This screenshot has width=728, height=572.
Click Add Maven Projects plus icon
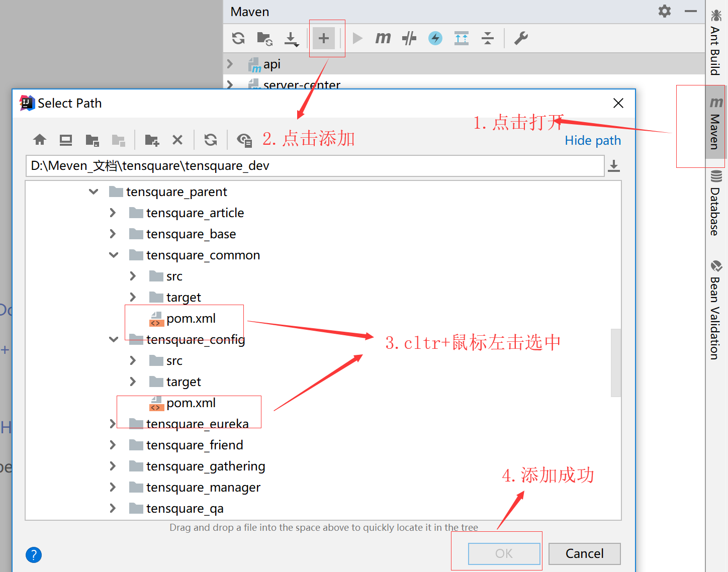click(324, 38)
